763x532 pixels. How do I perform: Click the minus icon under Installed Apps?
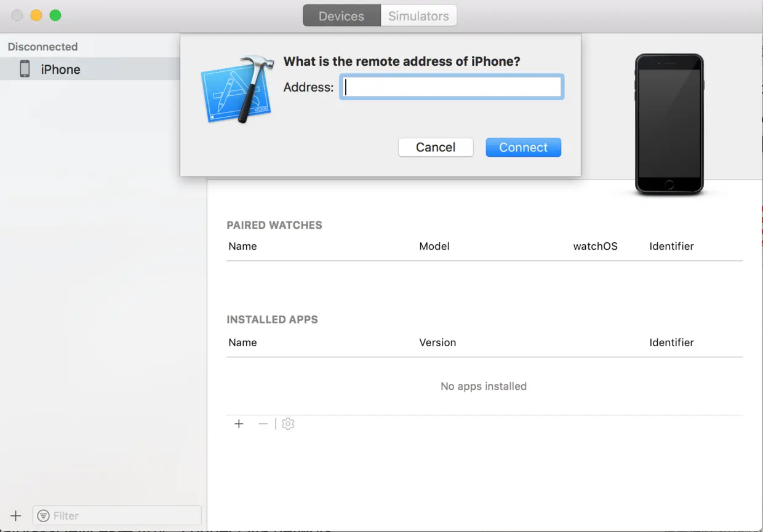[x=263, y=424]
